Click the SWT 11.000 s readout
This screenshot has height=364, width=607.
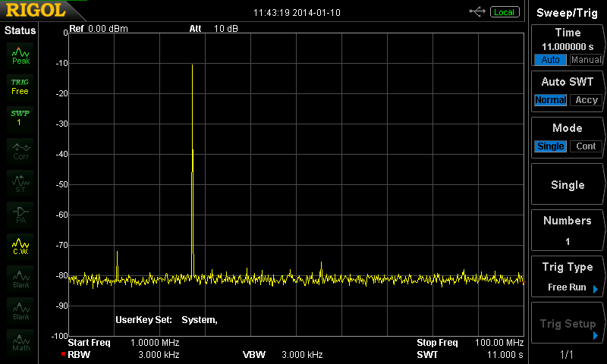pos(470,355)
